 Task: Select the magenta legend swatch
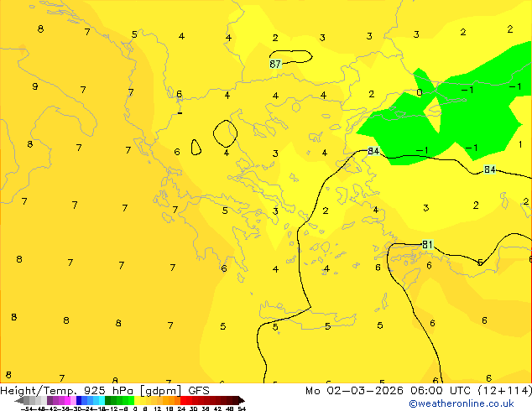click(67, 400)
